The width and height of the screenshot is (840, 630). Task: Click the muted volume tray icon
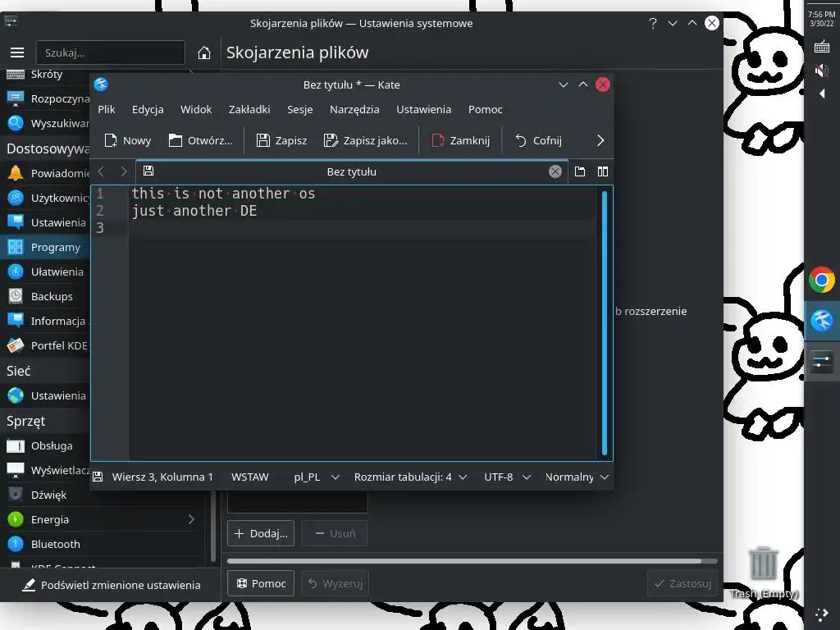(822, 71)
